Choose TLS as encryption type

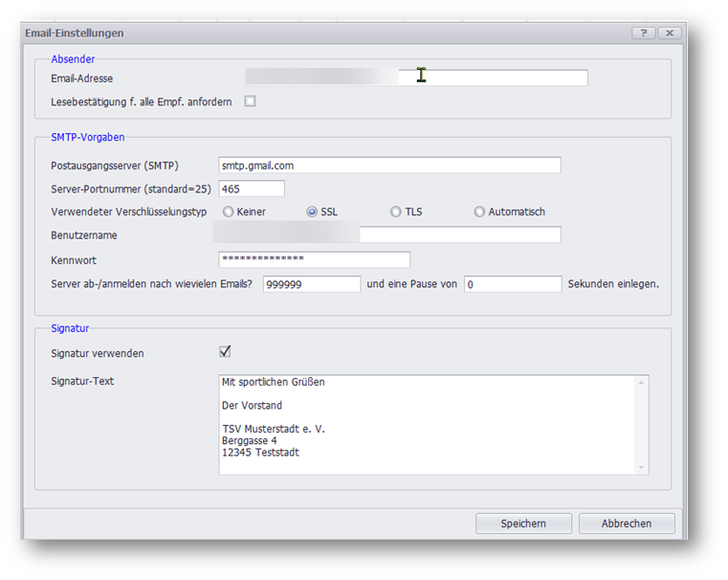tap(396, 212)
